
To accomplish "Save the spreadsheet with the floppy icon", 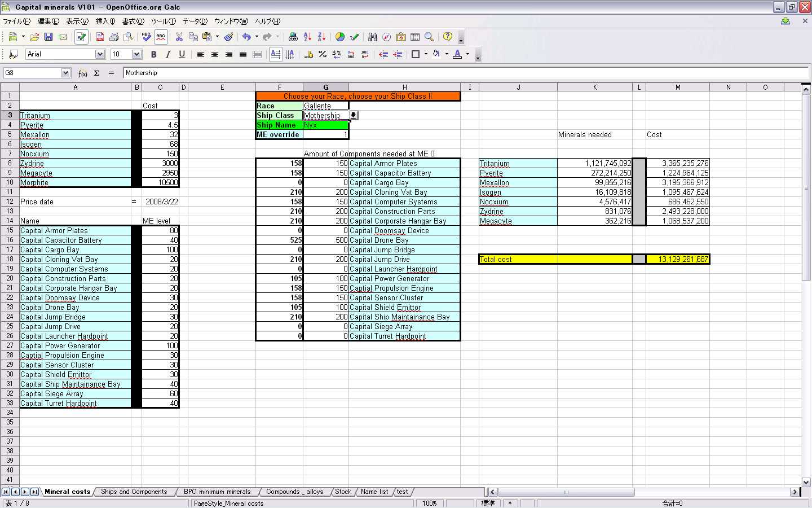I will [x=48, y=37].
